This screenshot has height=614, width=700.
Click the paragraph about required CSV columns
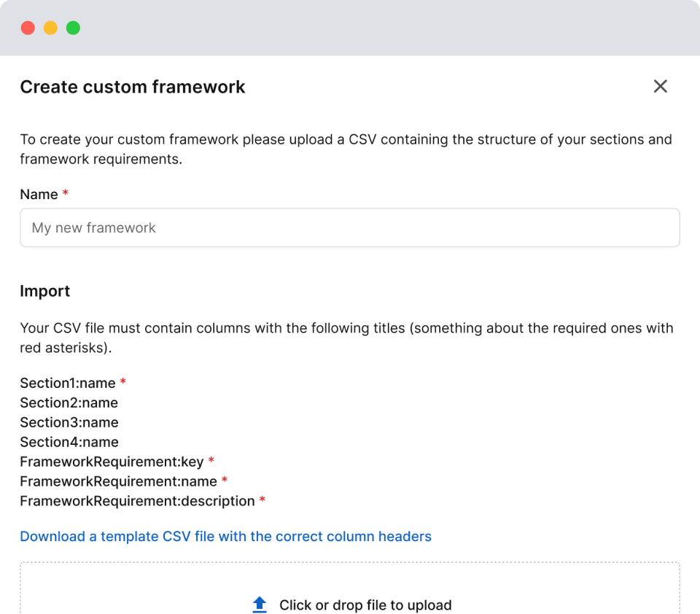point(346,338)
